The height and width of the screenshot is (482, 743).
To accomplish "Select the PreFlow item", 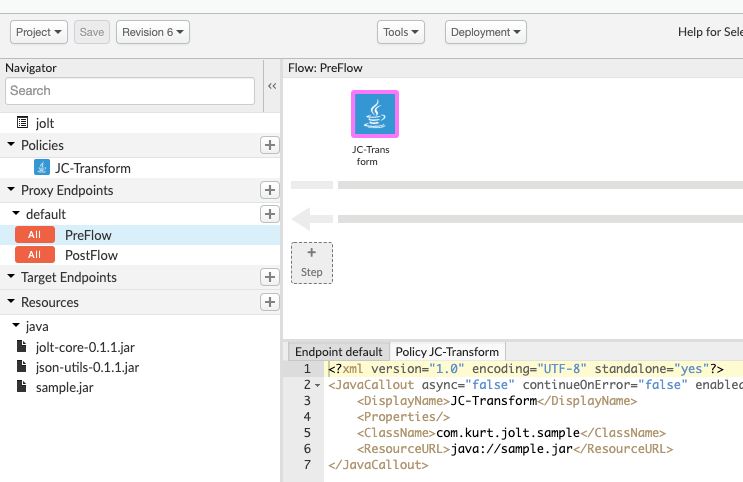I will [x=88, y=235].
